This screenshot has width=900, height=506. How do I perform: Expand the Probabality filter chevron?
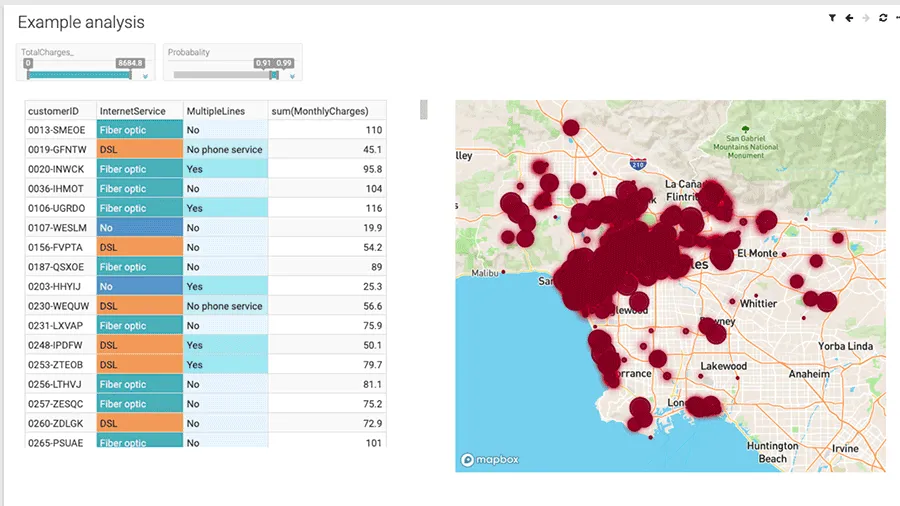click(x=292, y=76)
